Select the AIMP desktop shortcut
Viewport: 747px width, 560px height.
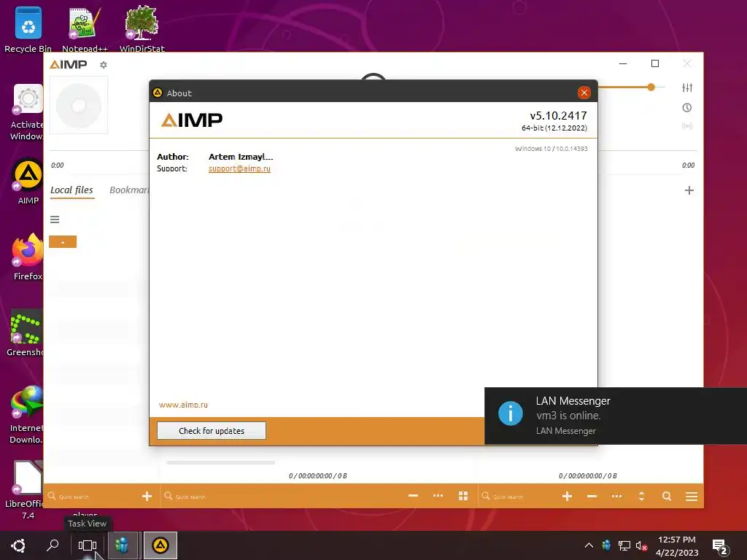(x=28, y=181)
